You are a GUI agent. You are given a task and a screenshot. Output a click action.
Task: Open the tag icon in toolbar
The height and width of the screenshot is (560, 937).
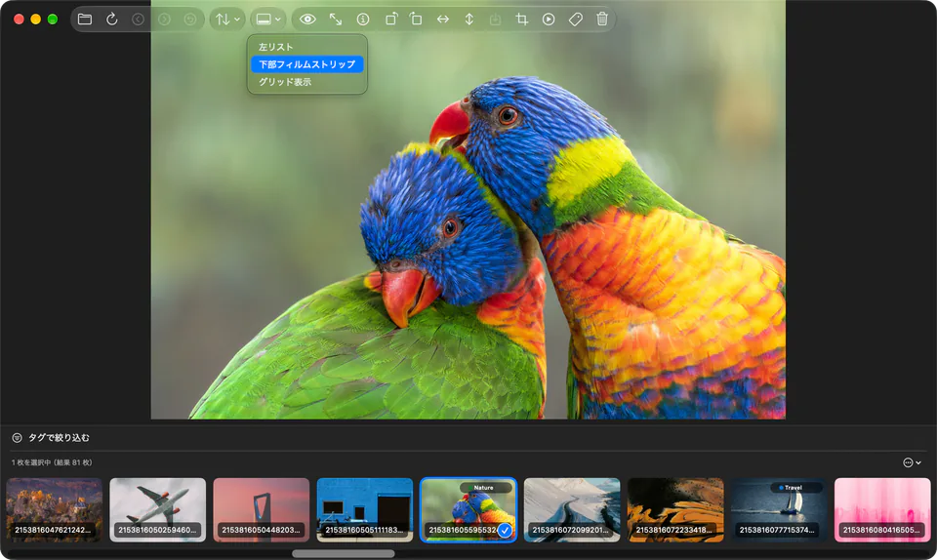(x=576, y=20)
